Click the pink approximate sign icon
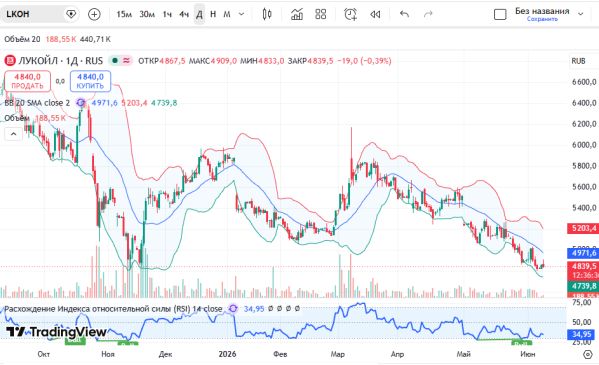This screenshot has width=599, height=365. click(x=126, y=60)
